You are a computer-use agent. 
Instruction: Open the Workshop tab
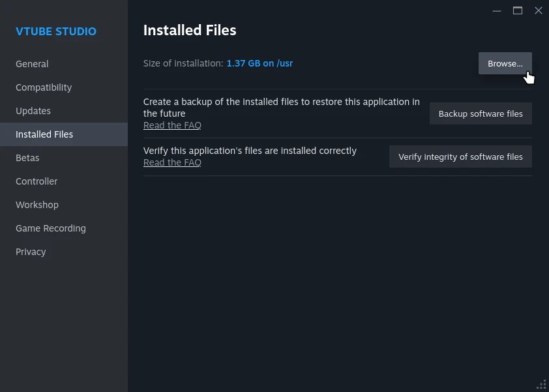[64, 205]
